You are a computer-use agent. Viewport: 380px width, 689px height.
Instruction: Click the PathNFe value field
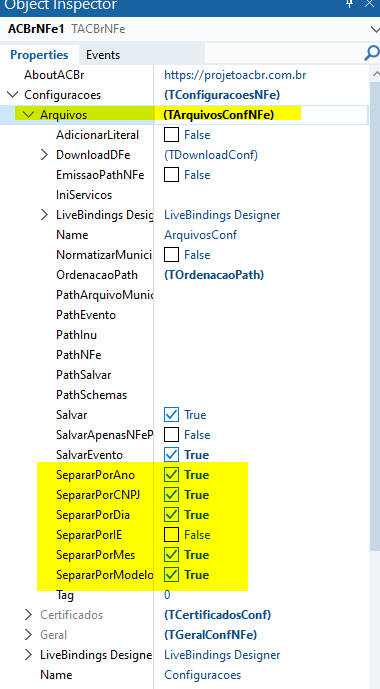tap(262, 355)
